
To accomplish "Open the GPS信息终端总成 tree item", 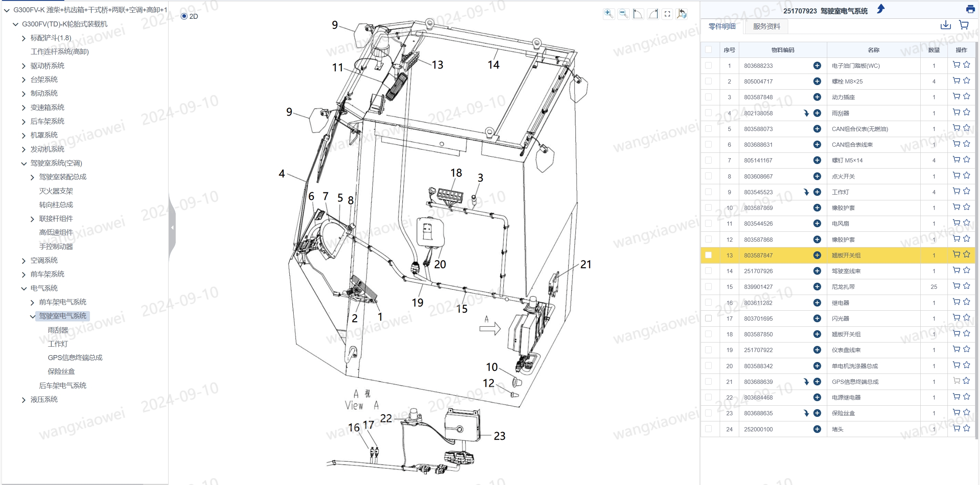I will (75, 357).
